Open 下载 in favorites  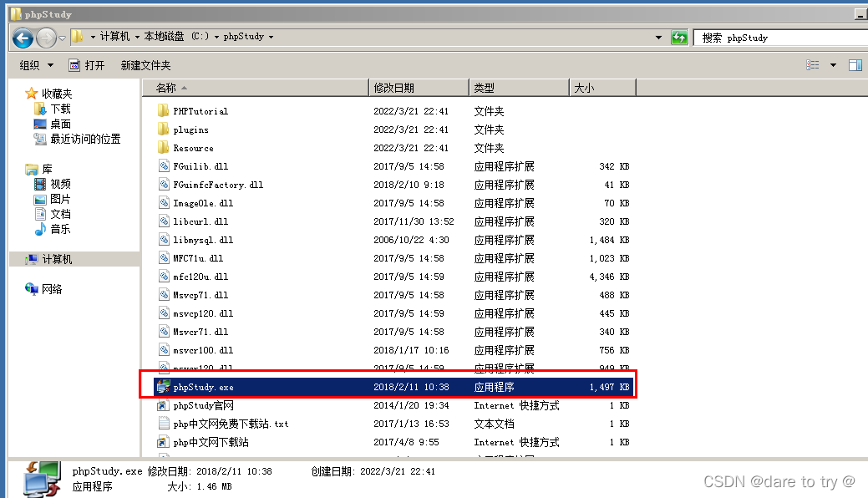(x=60, y=109)
